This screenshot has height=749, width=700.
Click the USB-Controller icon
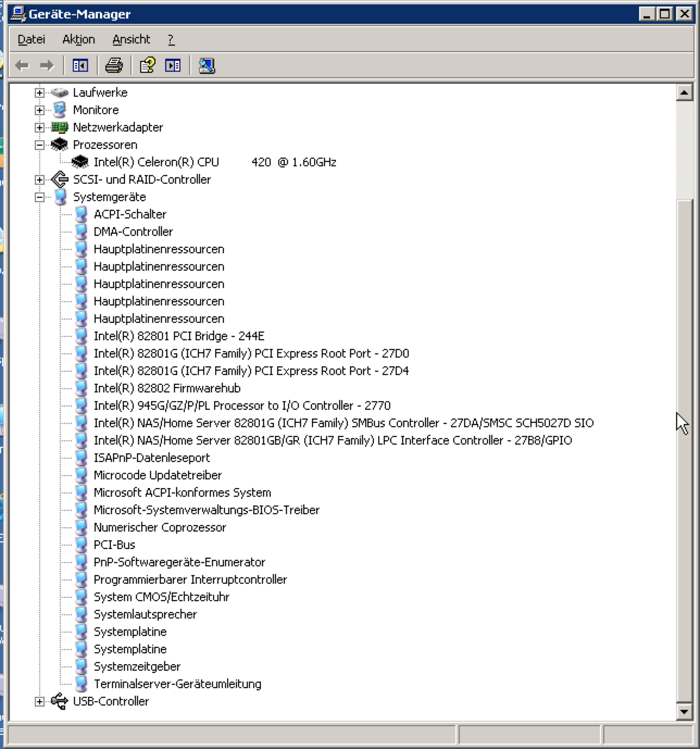click(x=59, y=701)
